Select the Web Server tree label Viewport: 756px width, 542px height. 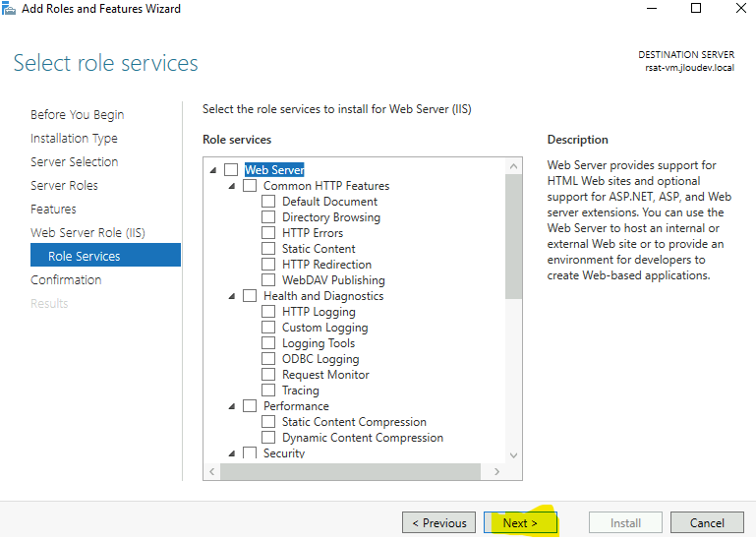(274, 170)
